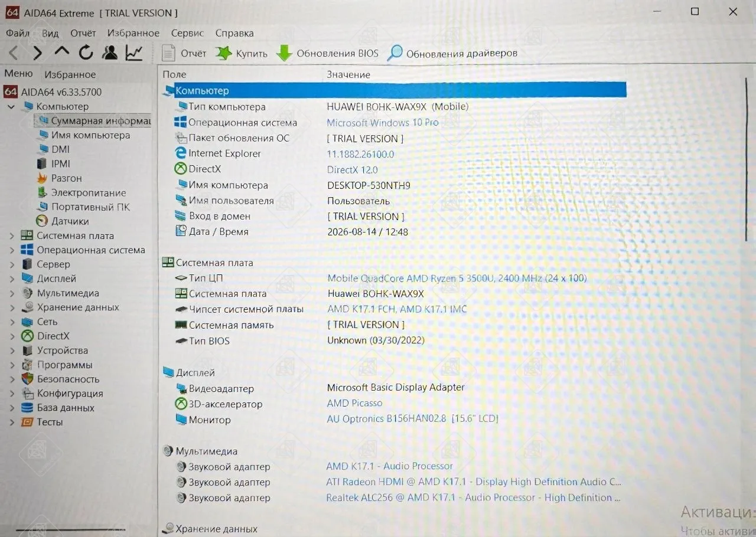
Task: Select the База данных tree item
Action: click(58, 408)
